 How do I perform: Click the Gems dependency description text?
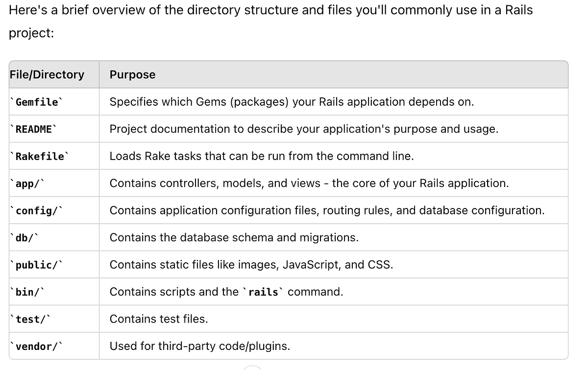click(x=292, y=102)
